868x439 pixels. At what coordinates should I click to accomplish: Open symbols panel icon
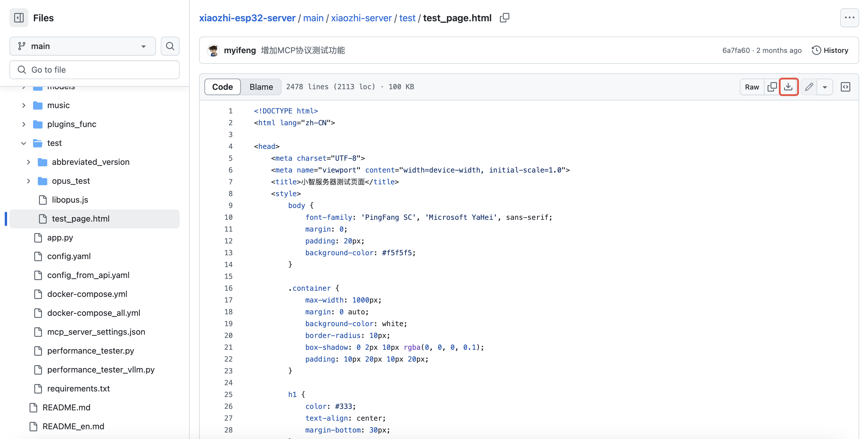(846, 87)
